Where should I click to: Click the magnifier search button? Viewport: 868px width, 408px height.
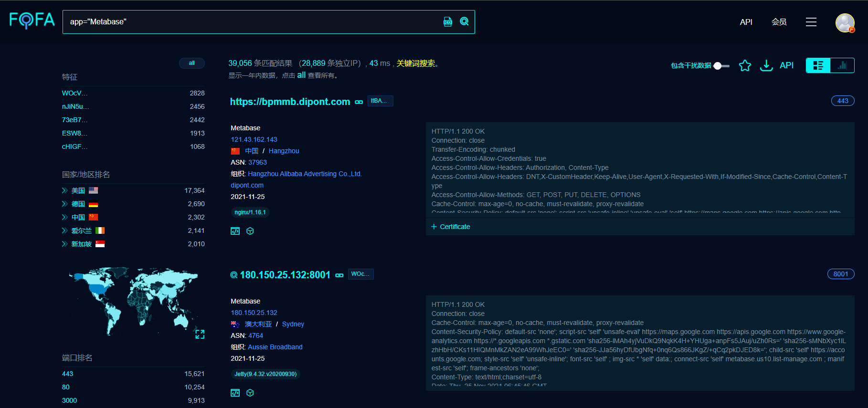464,21
